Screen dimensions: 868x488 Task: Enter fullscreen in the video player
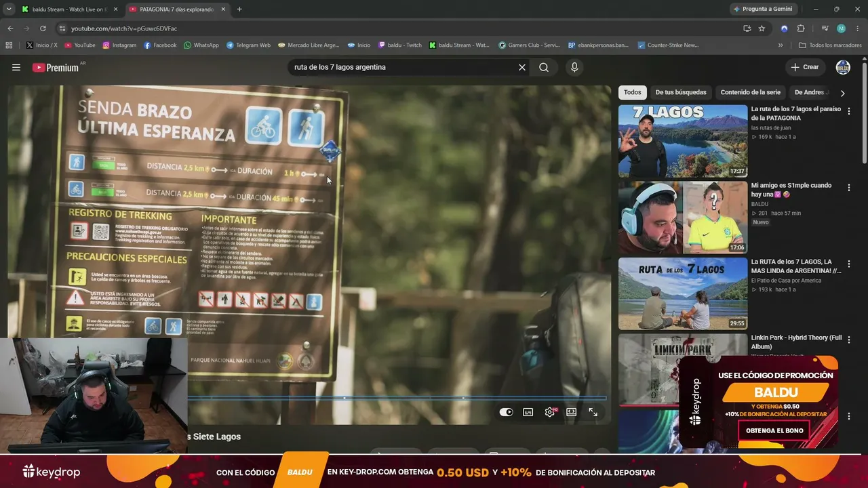pos(593,412)
